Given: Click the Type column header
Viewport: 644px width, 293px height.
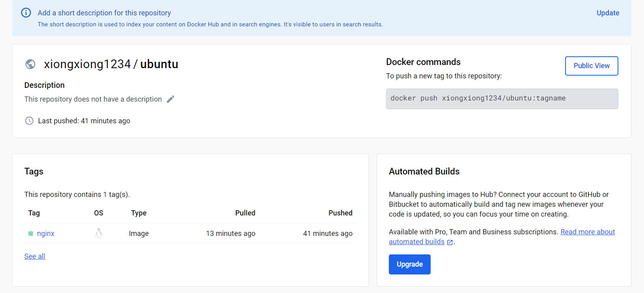Looking at the screenshot, I should tap(139, 213).
